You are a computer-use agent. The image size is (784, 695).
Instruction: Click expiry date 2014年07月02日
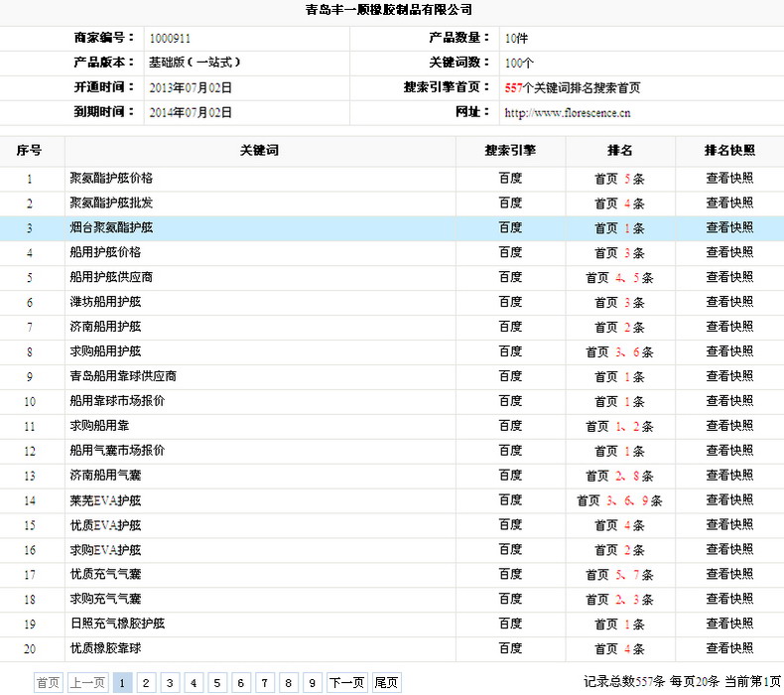[x=191, y=112]
